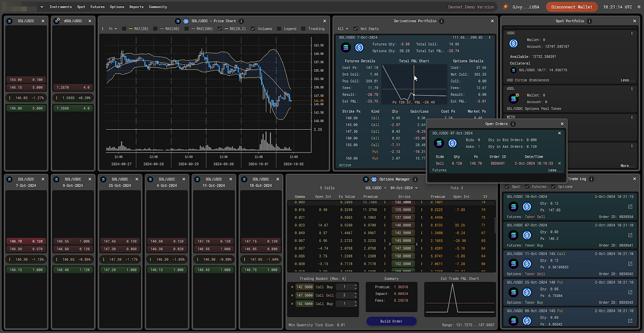Click the info icon beside Open Orders title
644x333 pixels.
tap(512, 124)
